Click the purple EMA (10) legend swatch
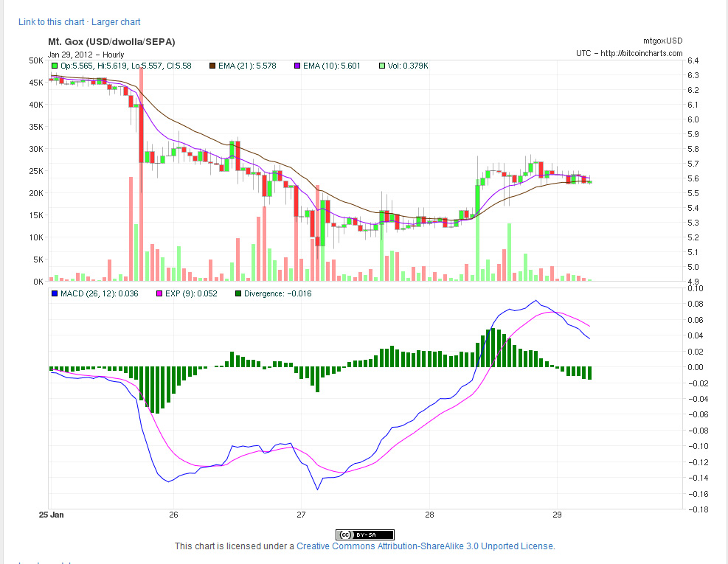Screen dimensions: 728x564 297,66
